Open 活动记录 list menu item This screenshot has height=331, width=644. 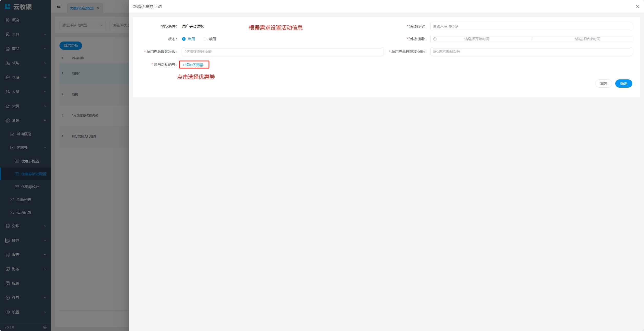click(x=24, y=212)
